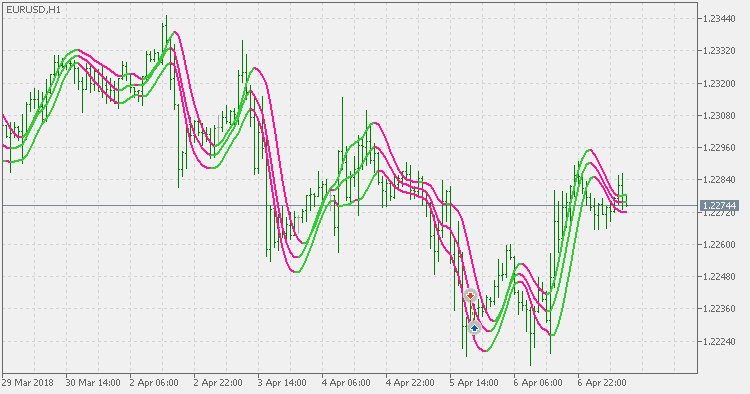This screenshot has width=750, height=394.
Task: Click the 1.23440 price scale label
Action: coord(719,19)
